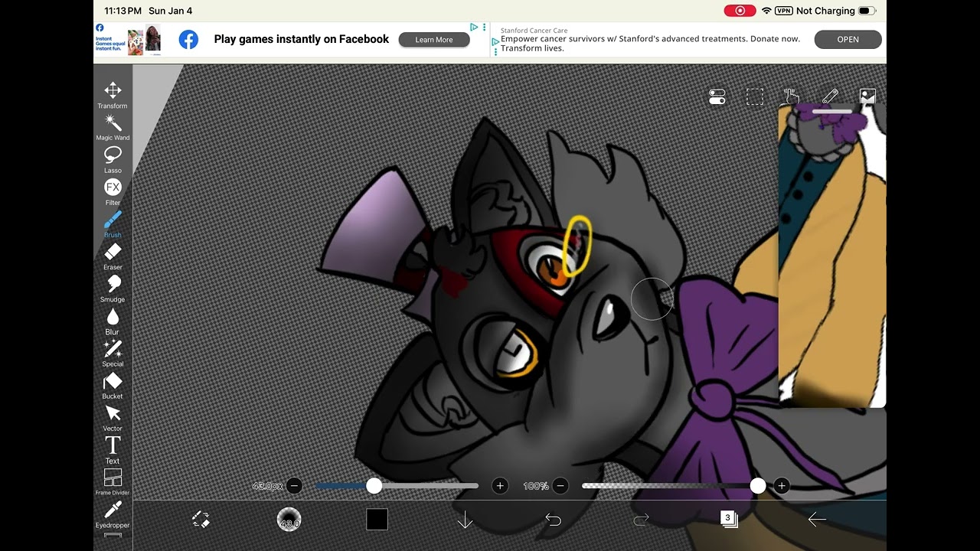Click the Facebook ad AdChoices info icon
The image size is (980, 551).
click(x=475, y=28)
